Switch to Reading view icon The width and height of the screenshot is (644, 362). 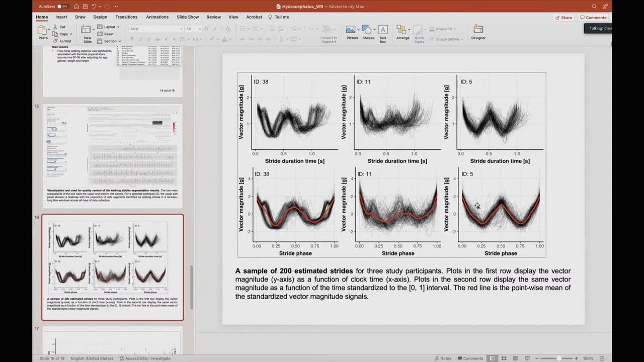[515, 358]
